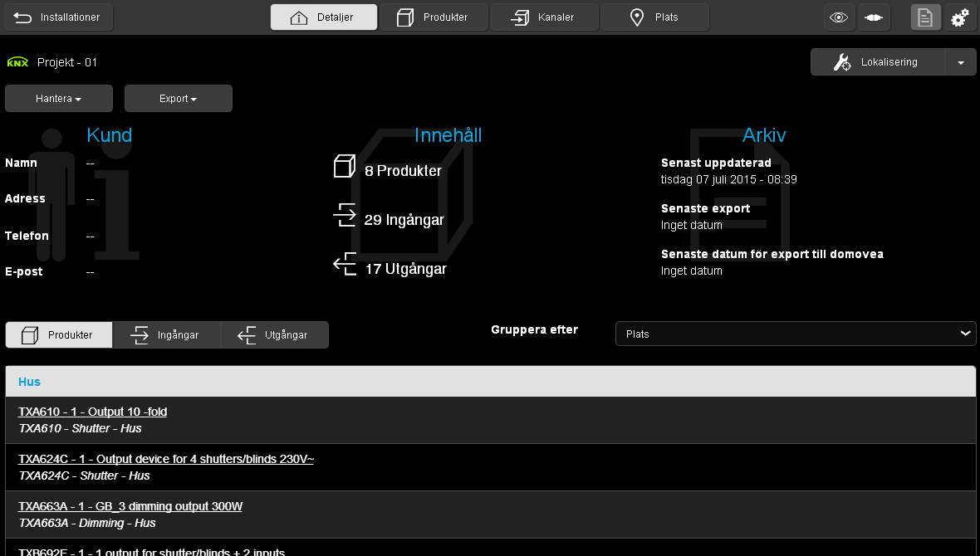Click the 'tisdag 07 juli 2015 - 08:39' date
The width and height of the screenshot is (980, 556).
tap(728, 179)
